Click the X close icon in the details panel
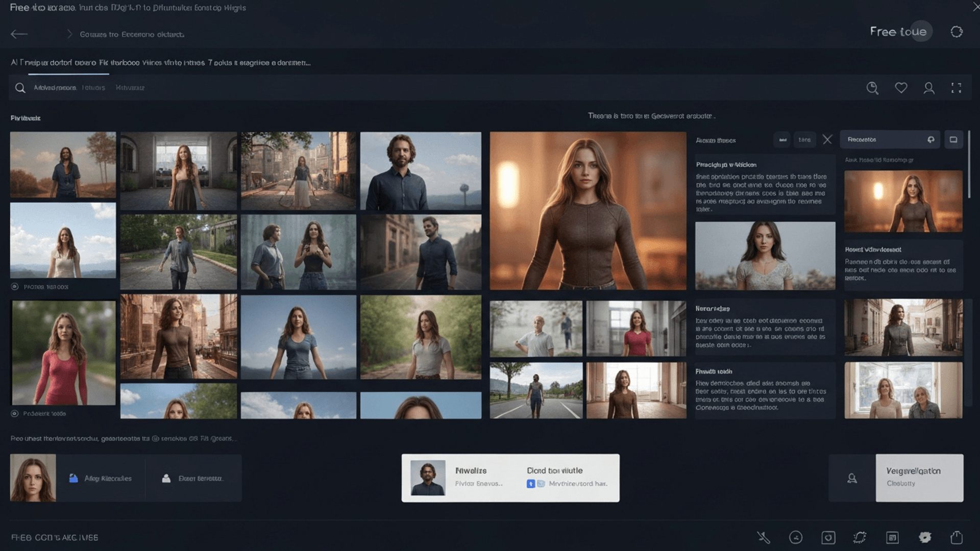980x551 pixels. coord(827,139)
